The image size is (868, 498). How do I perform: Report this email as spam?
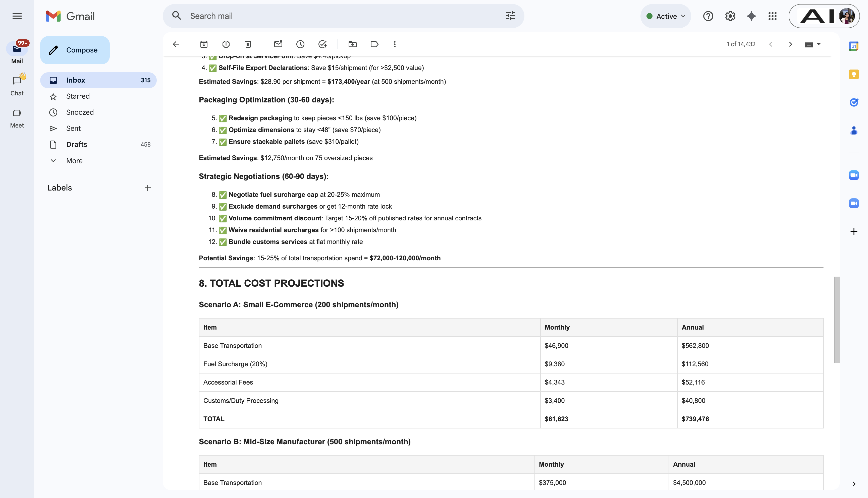pyautogui.click(x=226, y=44)
